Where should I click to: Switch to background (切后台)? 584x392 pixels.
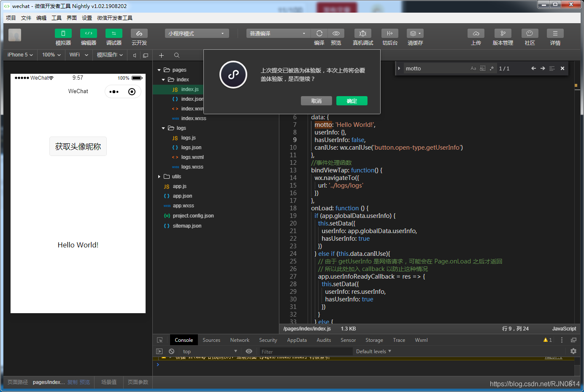tap(390, 33)
